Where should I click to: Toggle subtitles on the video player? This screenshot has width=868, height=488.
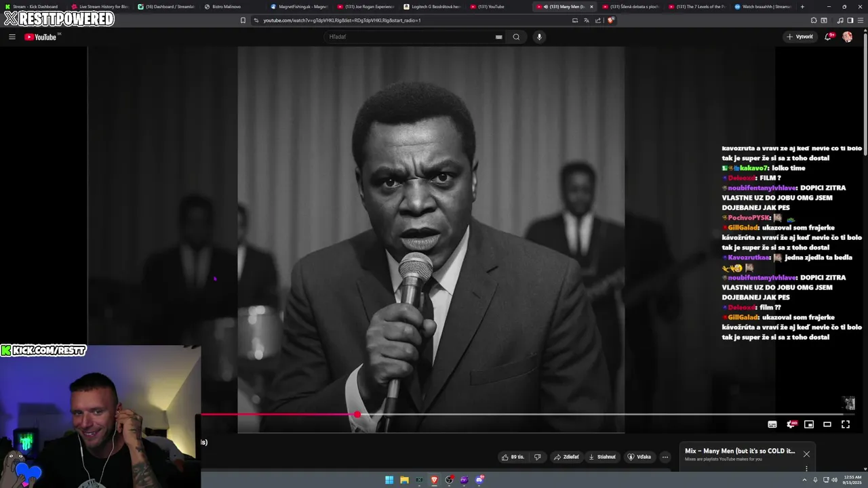click(x=772, y=424)
